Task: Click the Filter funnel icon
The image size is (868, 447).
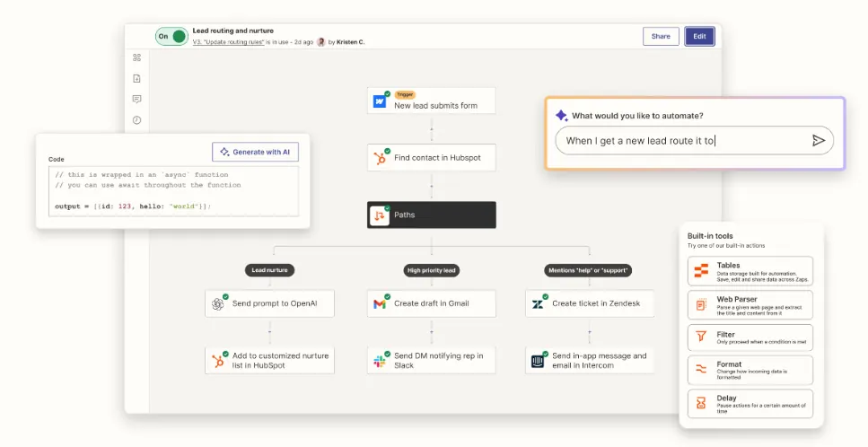Action: tap(701, 337)
